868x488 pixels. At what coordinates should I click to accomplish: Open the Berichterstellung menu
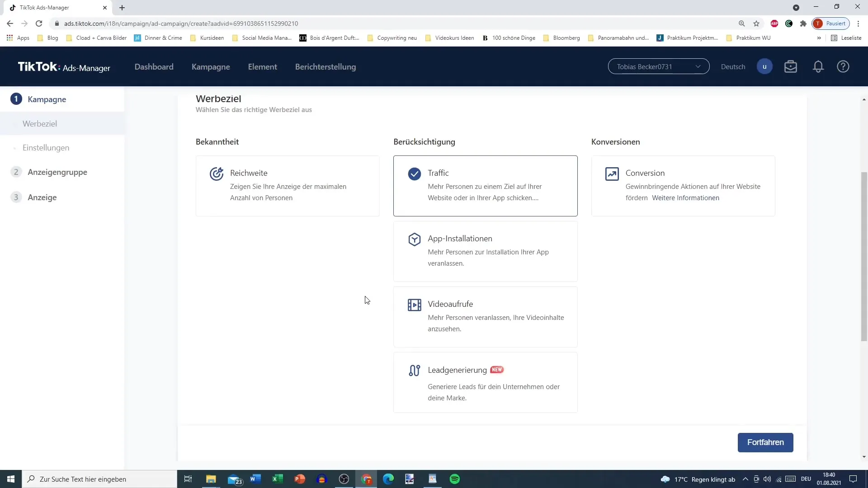click(x=325, y=66)
